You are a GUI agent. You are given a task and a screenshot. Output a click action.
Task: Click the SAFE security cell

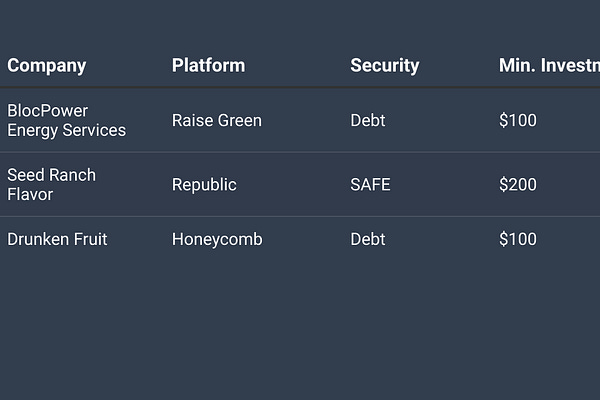[x=370, y=185]
